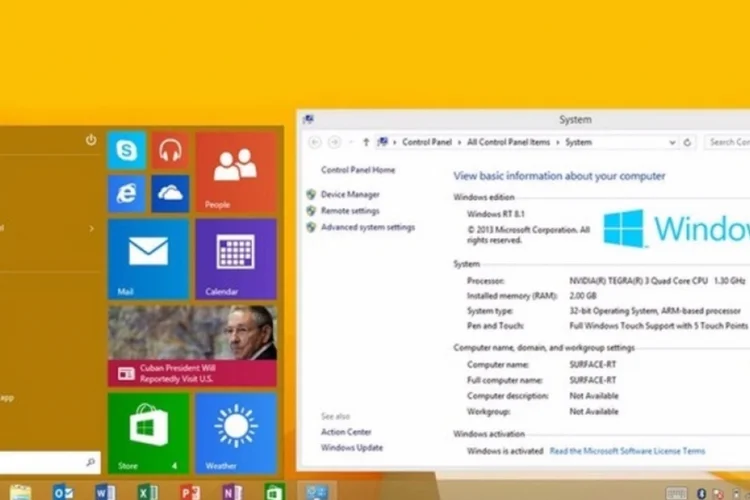Click the Action Center flag tray icon
Screen dimensions: 750x500
click(x=718, y=494)
